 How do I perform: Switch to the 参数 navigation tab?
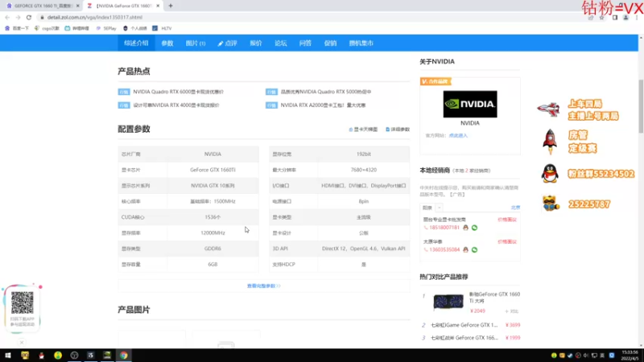click(167, 43)
